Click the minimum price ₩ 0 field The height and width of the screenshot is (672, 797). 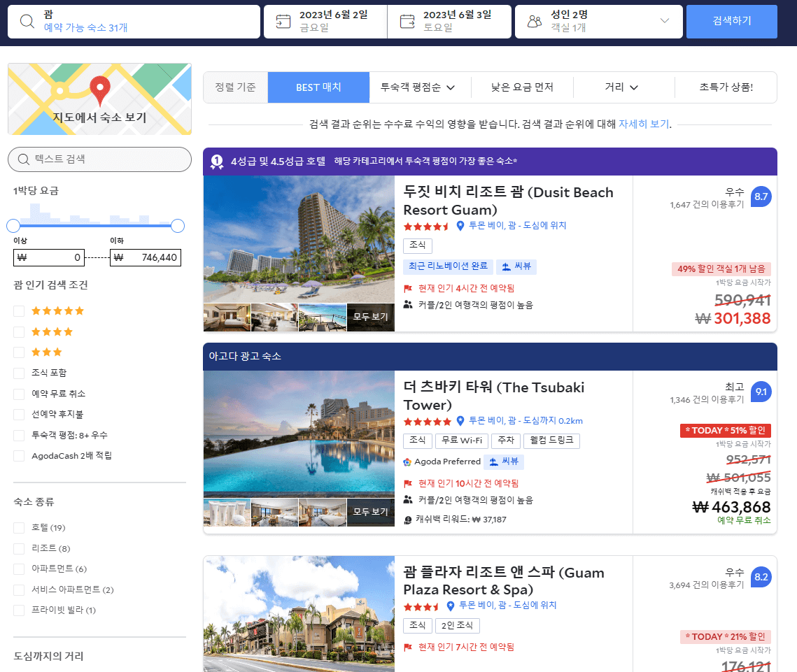tap(49, 257)
